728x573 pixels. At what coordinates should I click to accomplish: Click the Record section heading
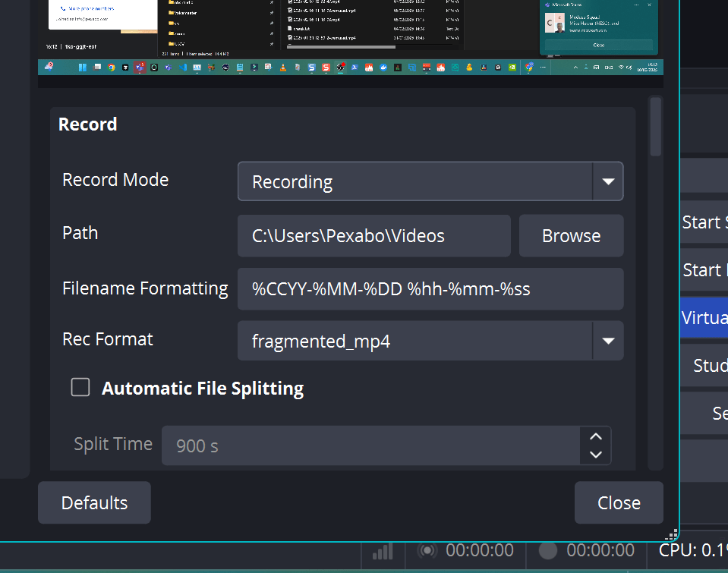click(88, 124)
